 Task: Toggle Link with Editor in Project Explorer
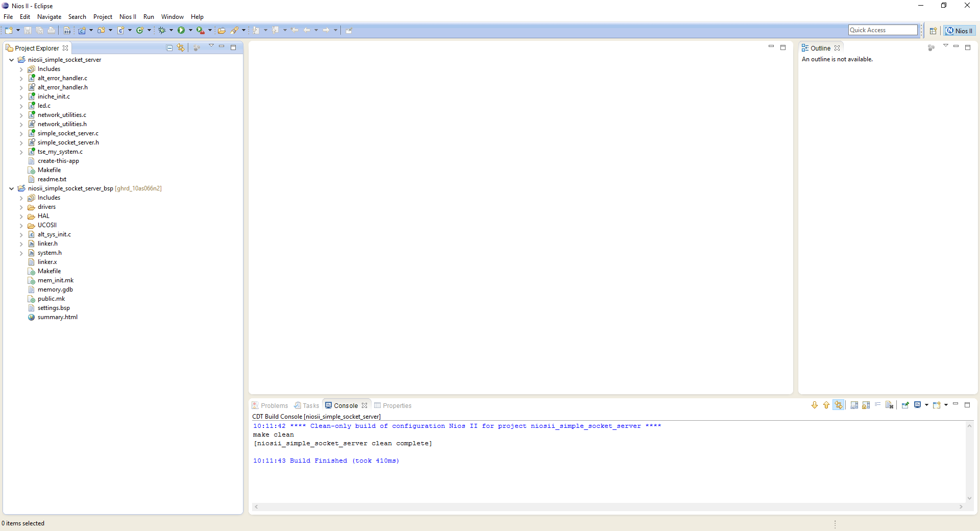pyautogui.click(x=181, y=48)
